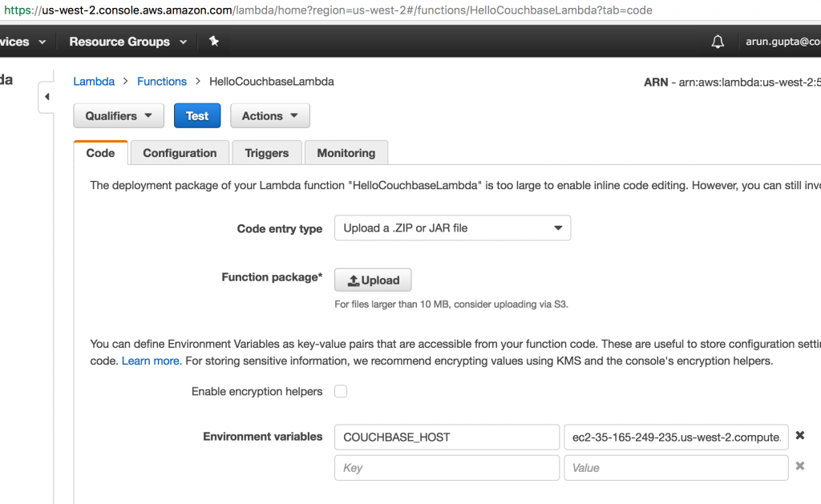Switch to the Triggers tab

(x=266, y=153)
